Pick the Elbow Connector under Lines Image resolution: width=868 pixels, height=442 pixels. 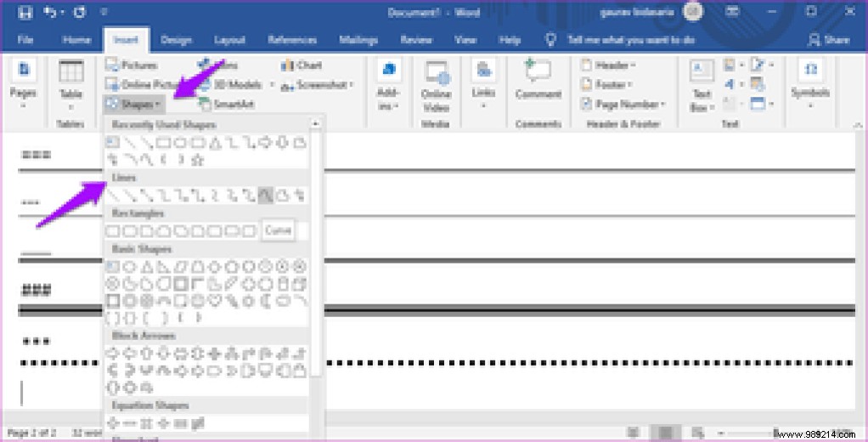click(164, 195)
